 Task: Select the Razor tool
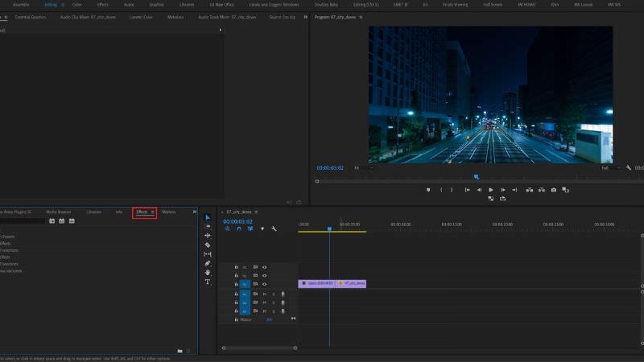(208, 245)
